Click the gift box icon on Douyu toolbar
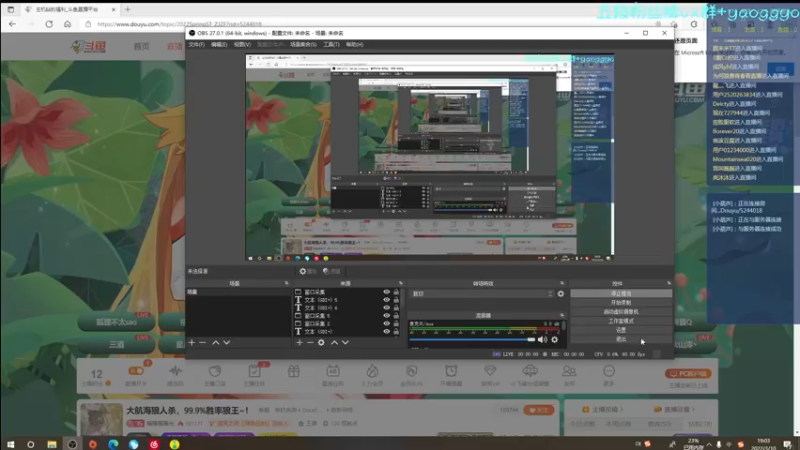 [293, 371]
